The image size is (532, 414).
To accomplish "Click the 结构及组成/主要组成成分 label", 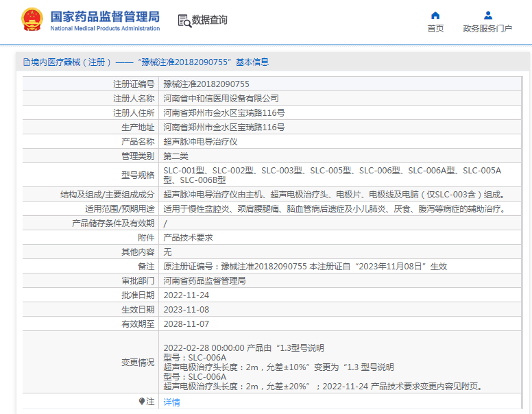I will point(107,195).
